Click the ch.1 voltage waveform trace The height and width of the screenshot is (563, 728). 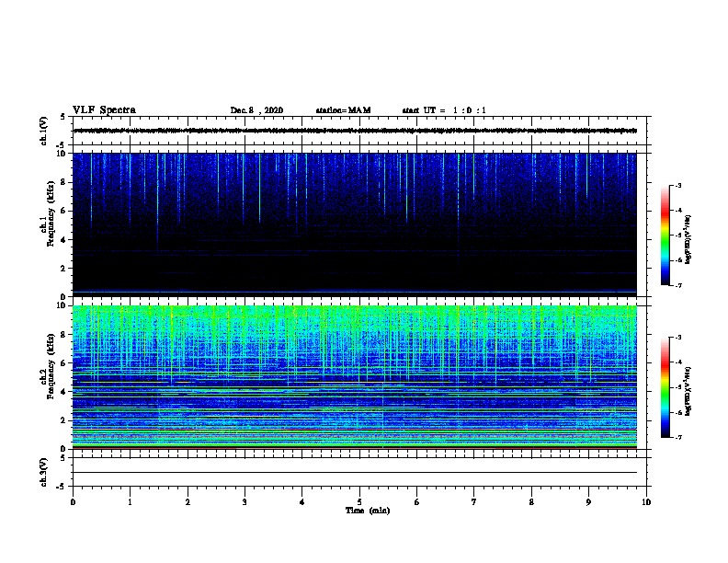coord(355,131)
